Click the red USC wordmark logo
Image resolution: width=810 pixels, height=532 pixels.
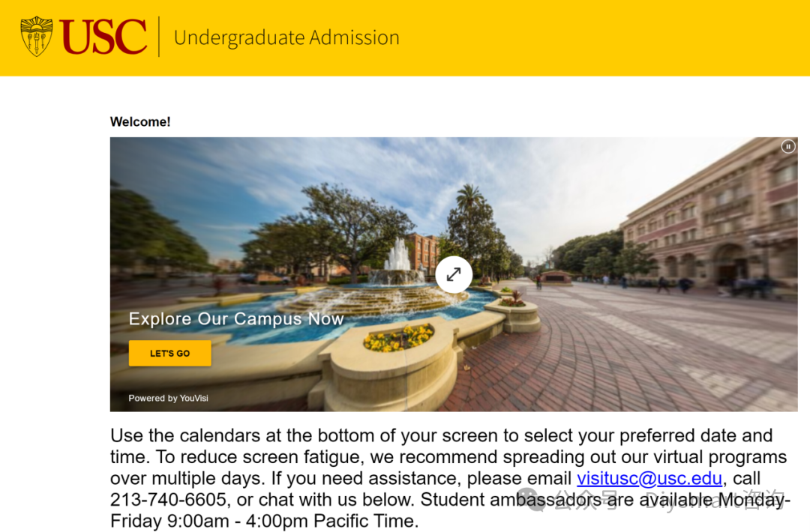coord(103,37)
